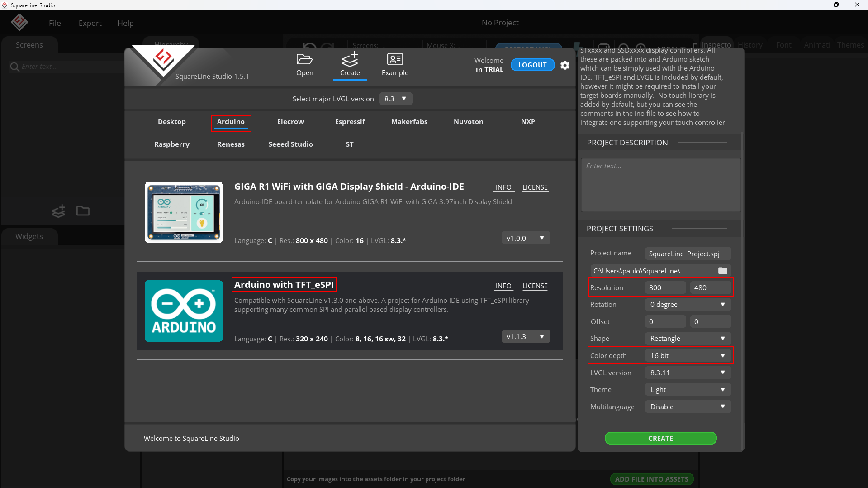Click the folder icon in the Screens panel

[x=83, y=211]
